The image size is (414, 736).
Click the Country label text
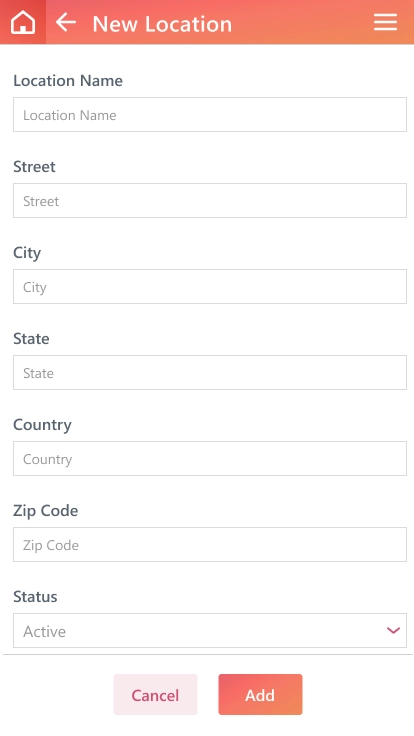[x=42, y=425]
